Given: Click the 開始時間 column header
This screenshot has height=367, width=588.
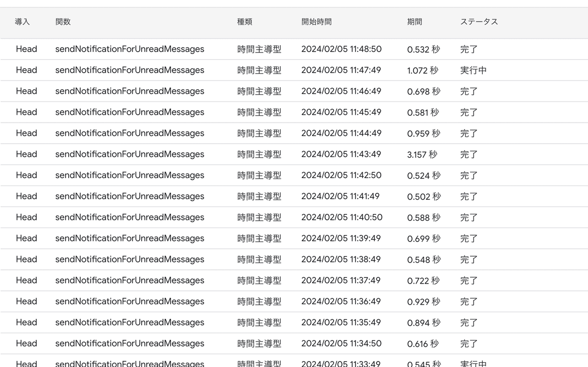Looking at the screenshot, I should pos(316,22).
